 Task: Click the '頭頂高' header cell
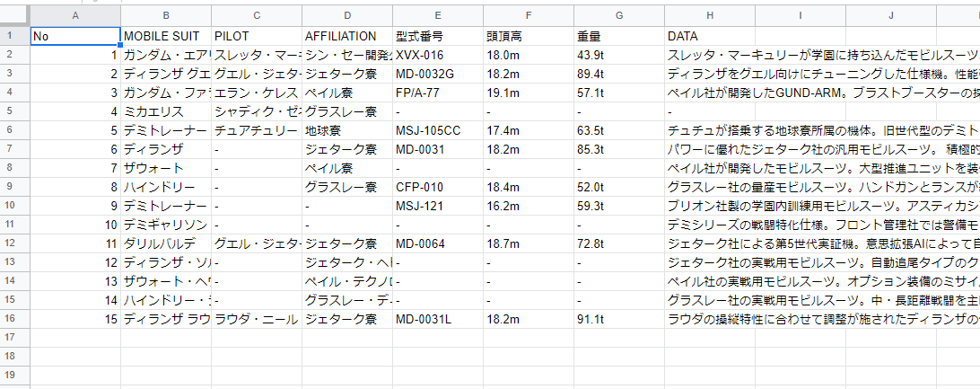pos(529,36)
